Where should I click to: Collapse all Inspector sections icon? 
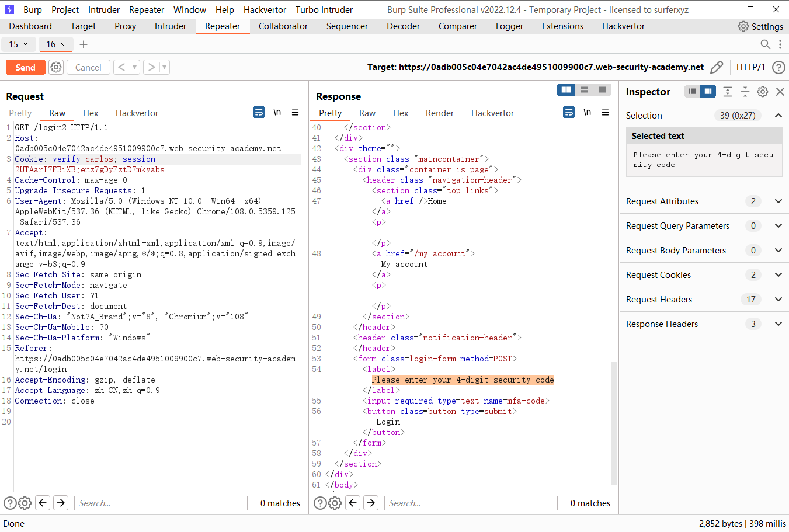pyautogui.click(x=745, y=92)
